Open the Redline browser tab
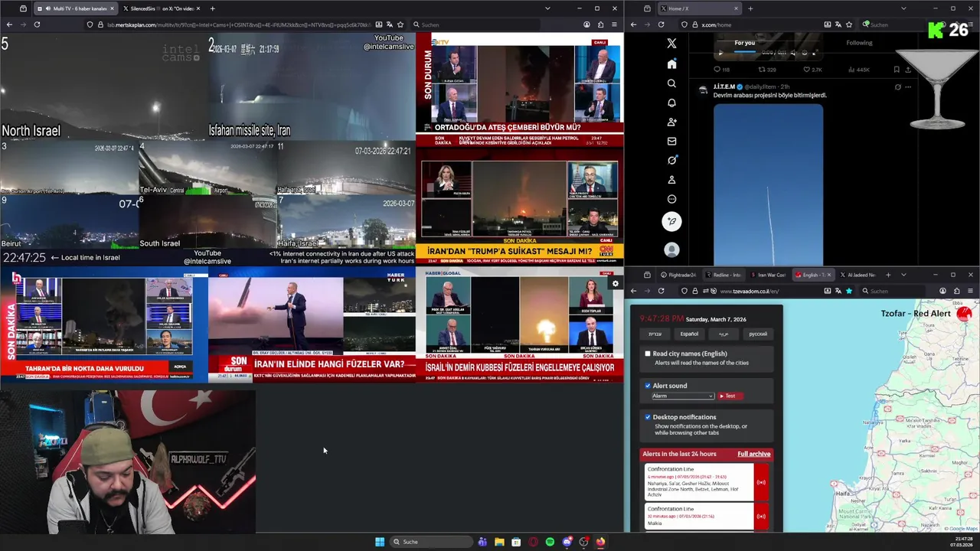The height and width of the screenshot is (551, 980). (724, 275)
